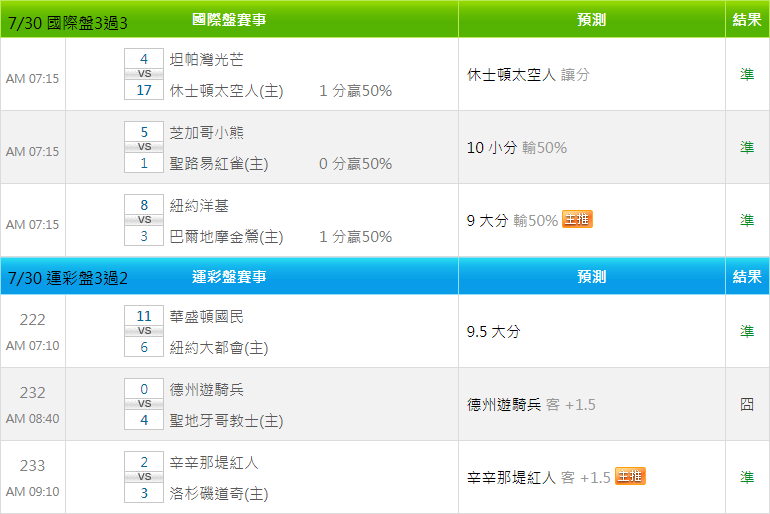Click team name 紐約洋基
The height and width of the screenshot is (514, 770).
(199, 206)
